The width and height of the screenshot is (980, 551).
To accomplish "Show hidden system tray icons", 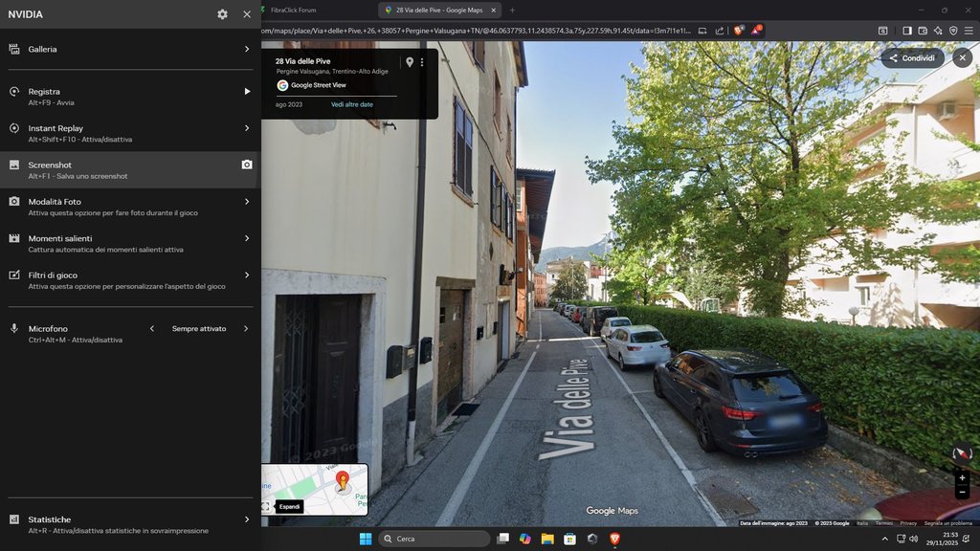I will [884, 539].
